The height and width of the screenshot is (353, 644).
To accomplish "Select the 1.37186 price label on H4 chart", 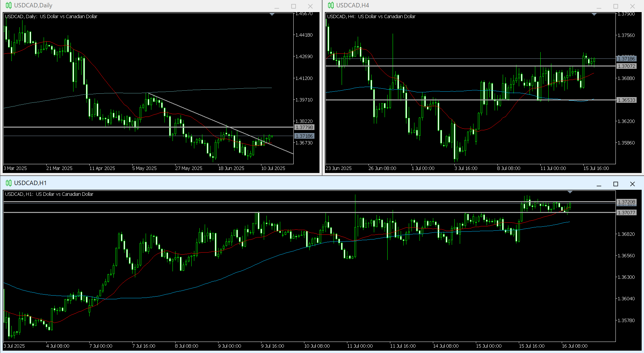I will click(627, 59).
